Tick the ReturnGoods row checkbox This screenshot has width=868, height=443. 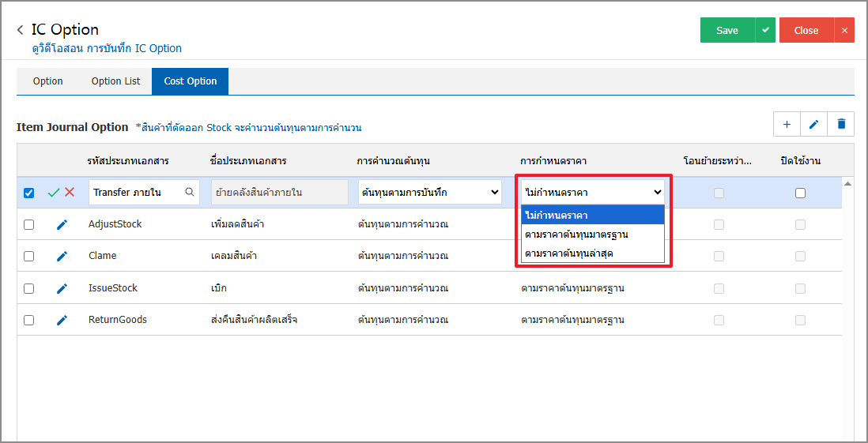point(29,321)
